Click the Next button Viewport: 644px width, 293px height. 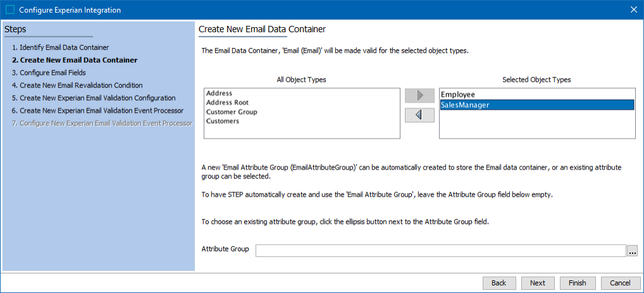click(538, 283)
